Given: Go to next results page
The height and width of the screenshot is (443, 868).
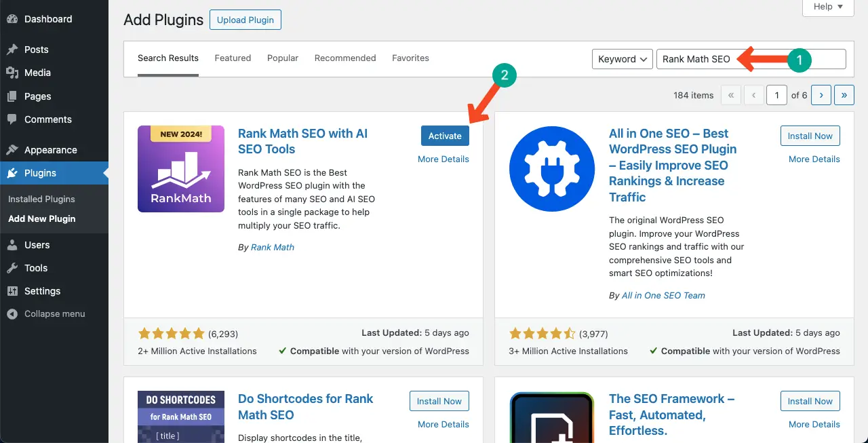Looking at the screenshot, I should click(821, 95).
